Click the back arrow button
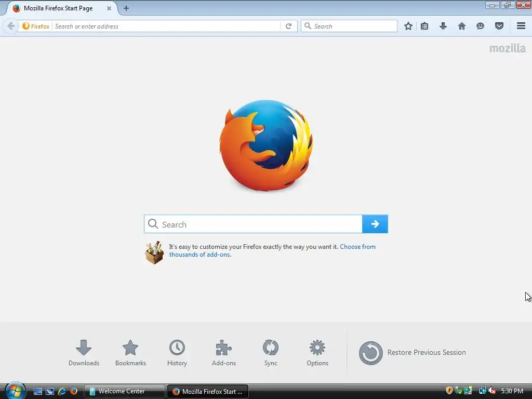The image size is (532, 399). pyautogui.click(x=11, y=26)
